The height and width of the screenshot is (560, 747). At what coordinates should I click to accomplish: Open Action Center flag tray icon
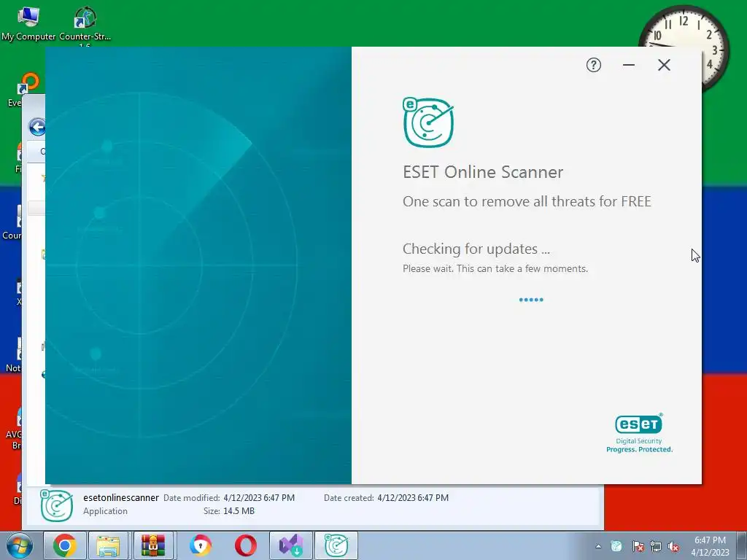[638, 546]
